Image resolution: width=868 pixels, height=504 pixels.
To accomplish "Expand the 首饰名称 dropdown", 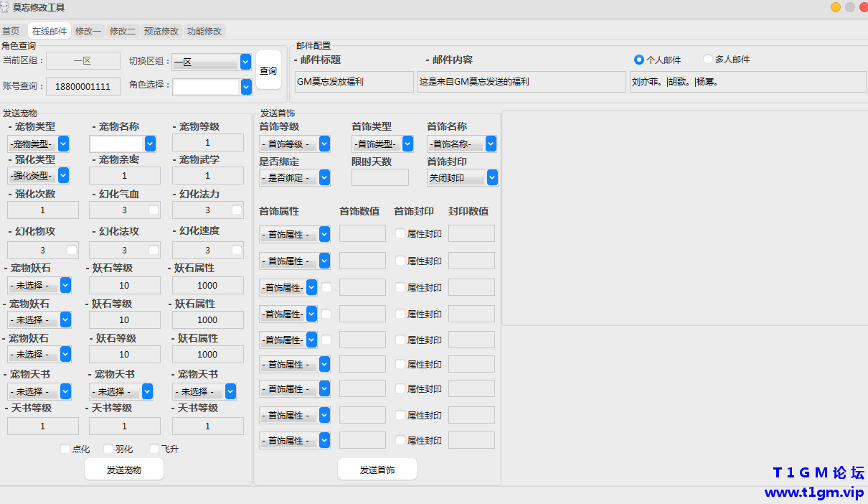I will tap(462, 144).
